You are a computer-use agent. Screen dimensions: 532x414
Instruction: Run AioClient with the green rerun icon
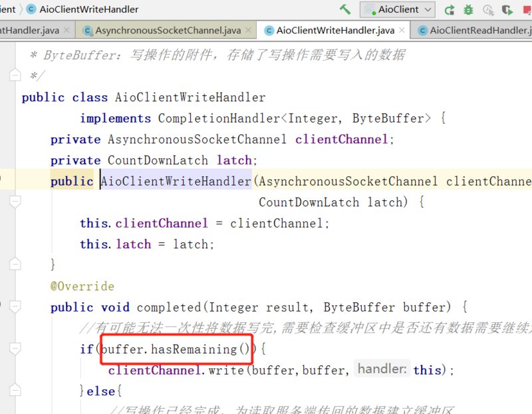pos(450,10)
